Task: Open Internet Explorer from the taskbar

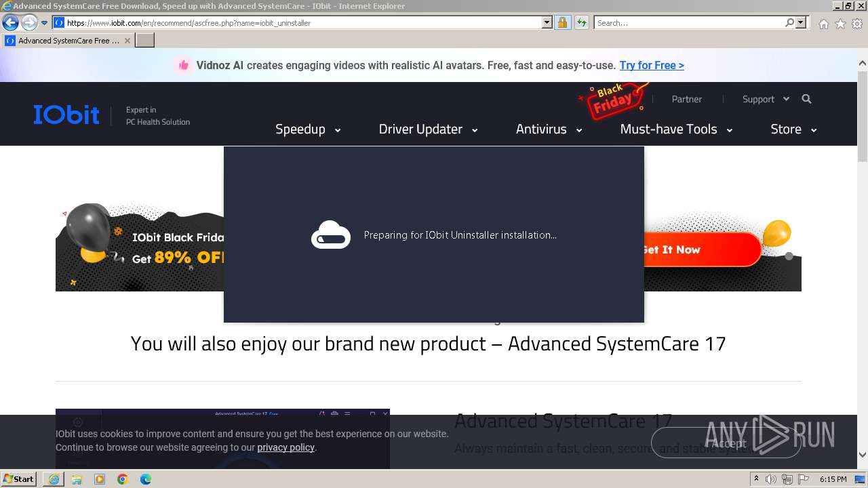Action: coord(54,479)
